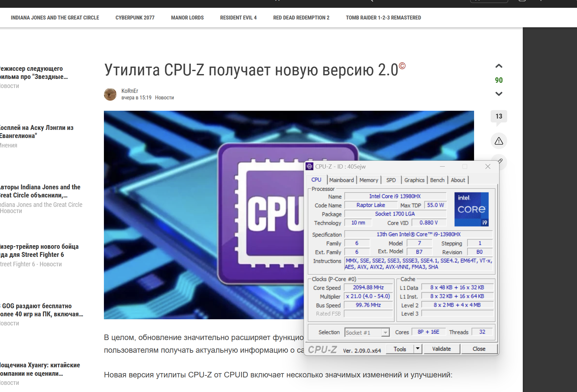This screenshot has height=392, width=577.
Task: Minimize the CPU-Z window
Action: coord(442,167)
